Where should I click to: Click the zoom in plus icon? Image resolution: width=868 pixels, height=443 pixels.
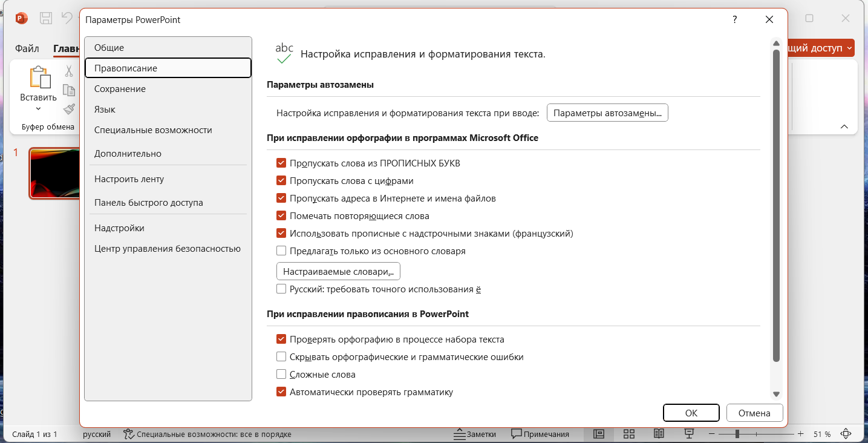(800, 434)
